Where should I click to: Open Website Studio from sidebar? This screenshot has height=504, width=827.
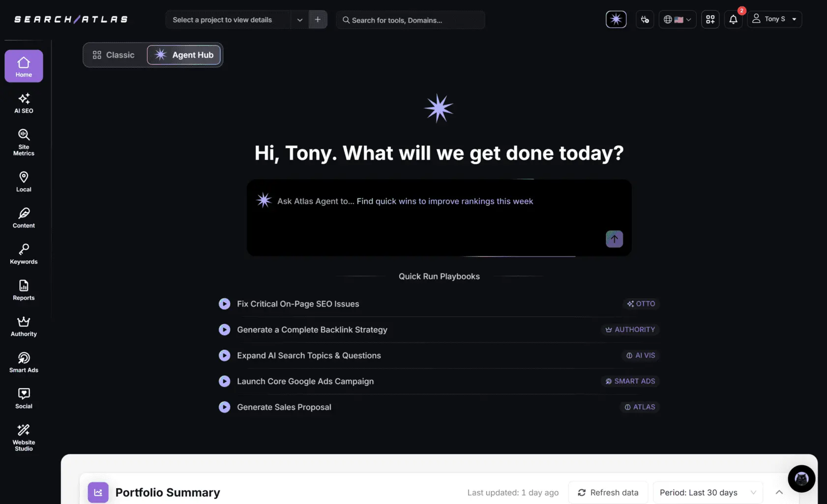(24, 438)
